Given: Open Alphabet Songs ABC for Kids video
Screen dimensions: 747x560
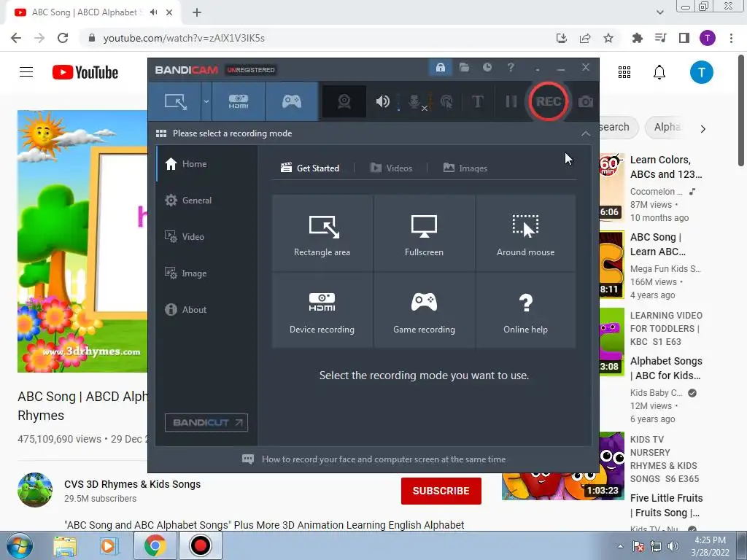Looking at the screenshot, I should (x=666, y=368).
